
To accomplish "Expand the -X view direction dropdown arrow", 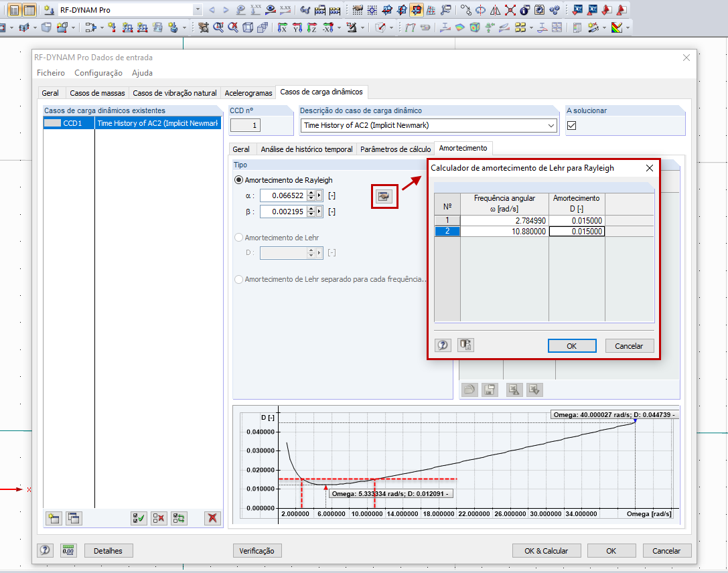I will click(339, 28).
